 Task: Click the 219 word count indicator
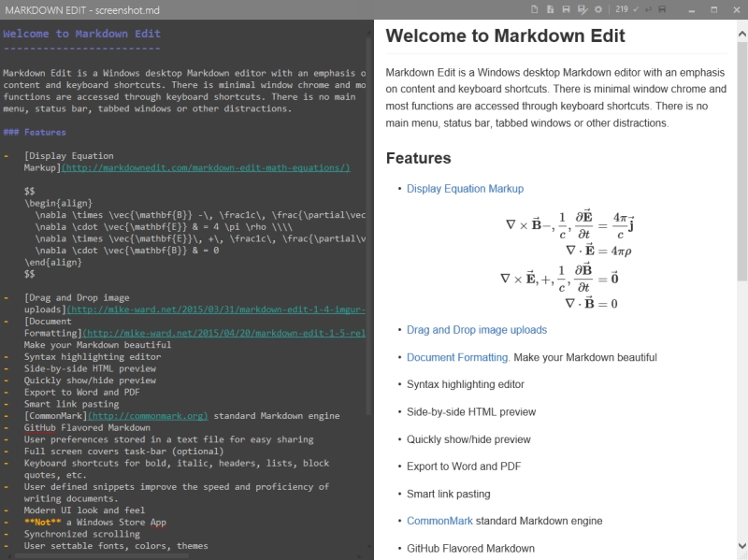click(x=622, y=9)
